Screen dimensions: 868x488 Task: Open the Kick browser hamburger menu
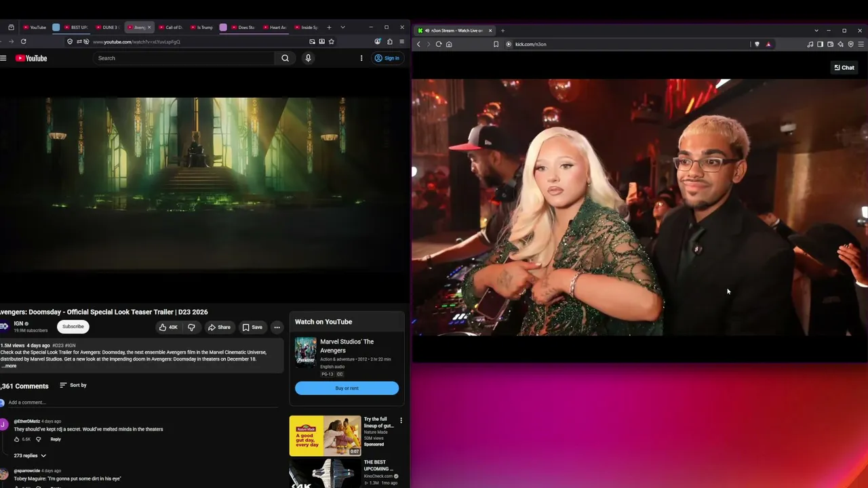[861, 44]
